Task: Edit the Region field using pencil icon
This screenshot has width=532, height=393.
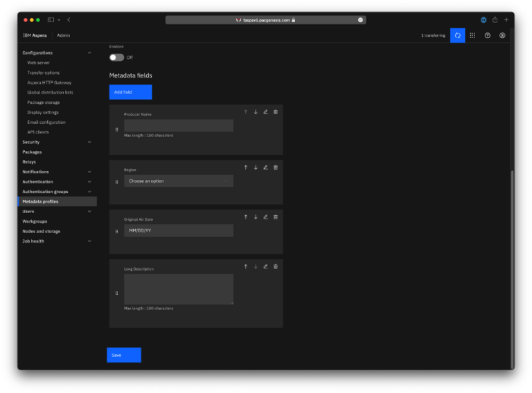Action: tap(266, 167)
